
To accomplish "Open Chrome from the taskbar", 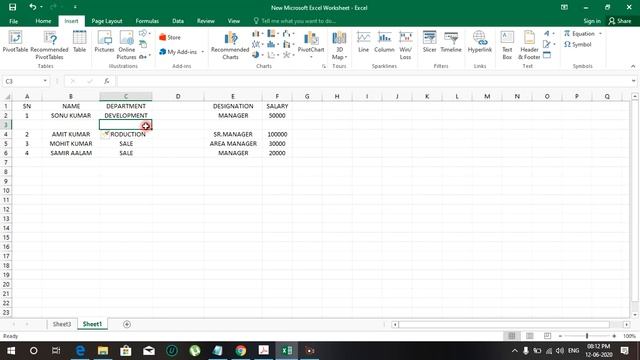I will [x=241, y=351].
